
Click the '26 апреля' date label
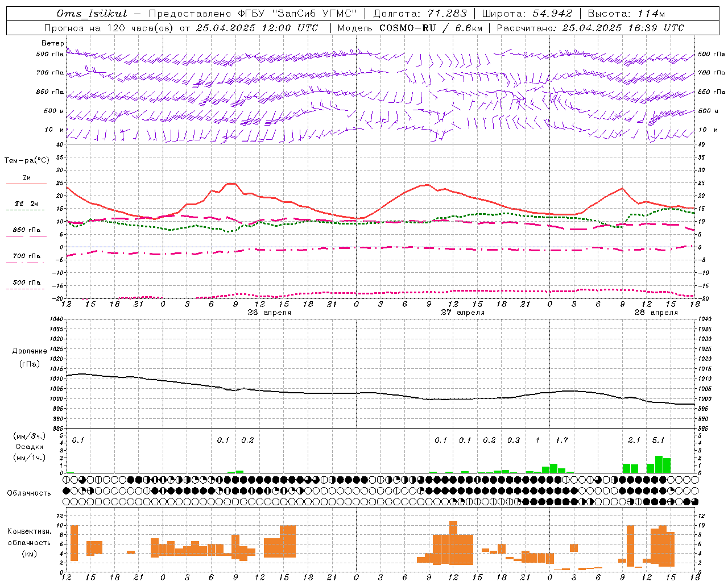click(x=270, y=313)
